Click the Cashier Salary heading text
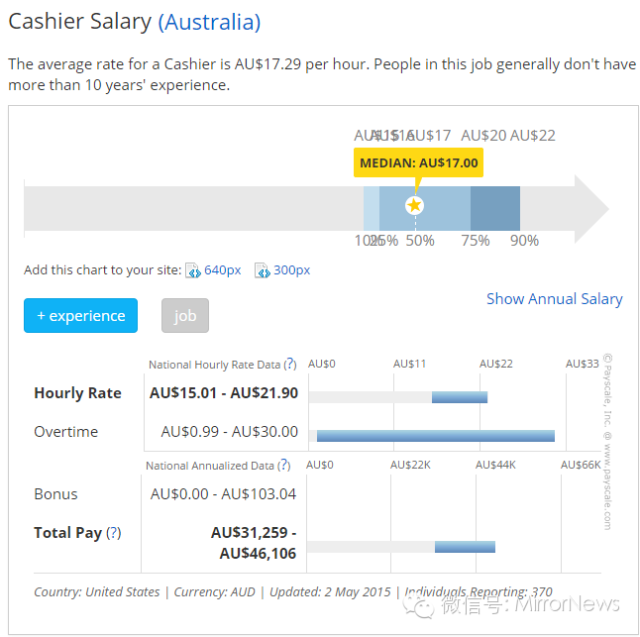 point(80,22)
